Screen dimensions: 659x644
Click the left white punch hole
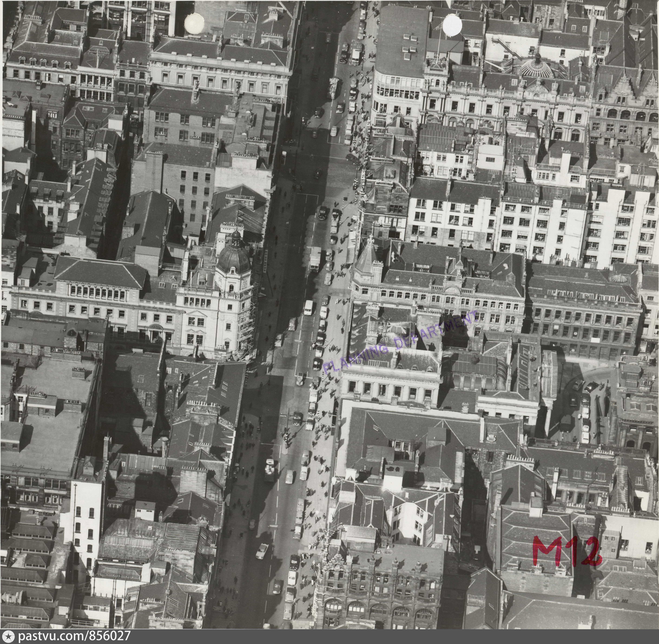(x=194, y=23)
